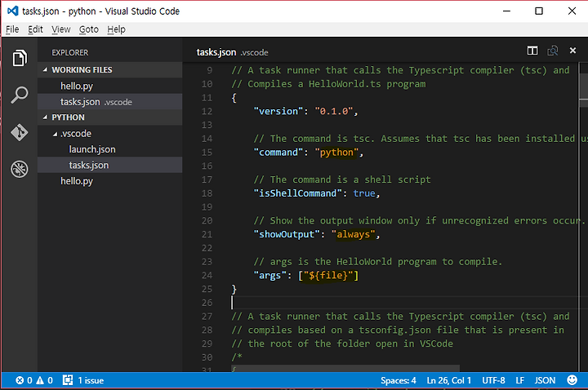
Task: Change the JSON language mode in status bar
Action: coord(545,380)
